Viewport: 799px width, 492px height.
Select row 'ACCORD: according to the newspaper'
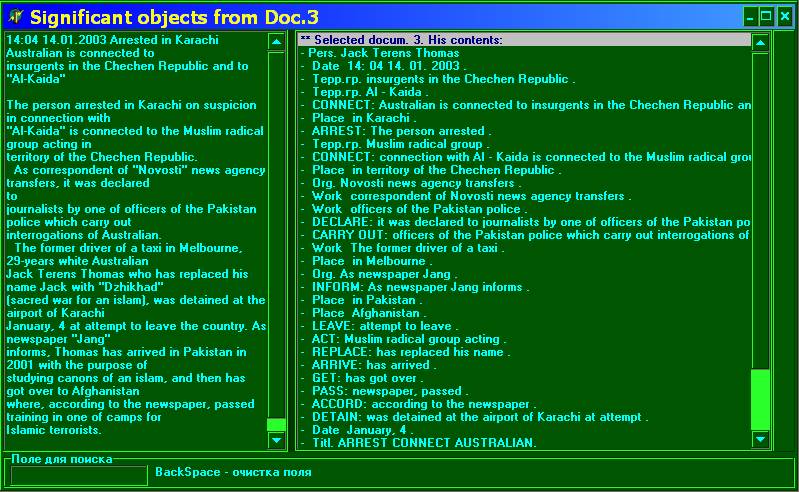click(524, 403)
